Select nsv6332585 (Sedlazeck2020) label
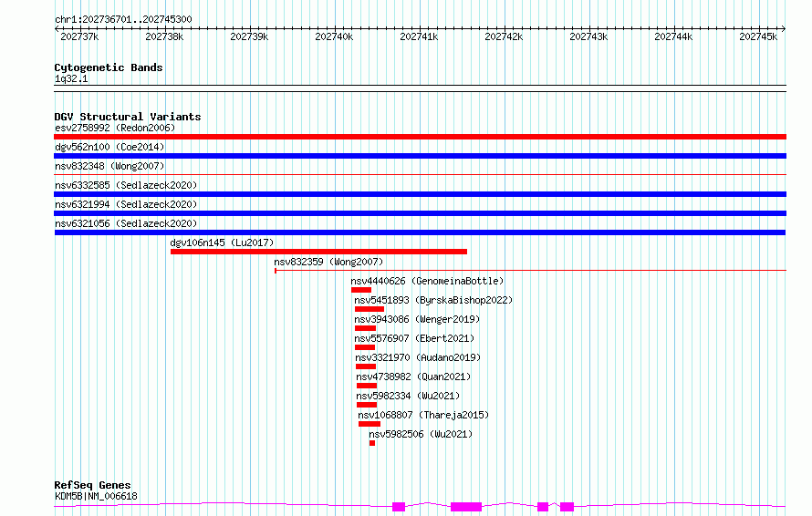This screenshot has width=812, height=516. click(x=126, y=185)
